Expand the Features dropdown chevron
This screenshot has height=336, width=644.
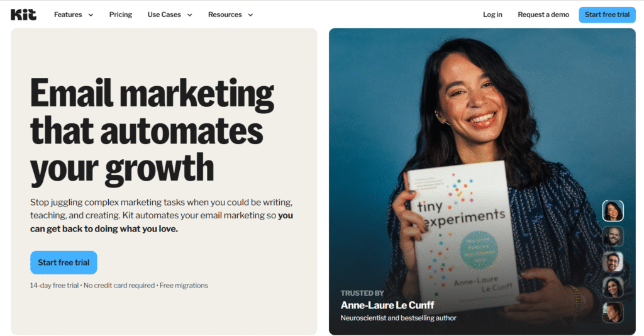91,15
